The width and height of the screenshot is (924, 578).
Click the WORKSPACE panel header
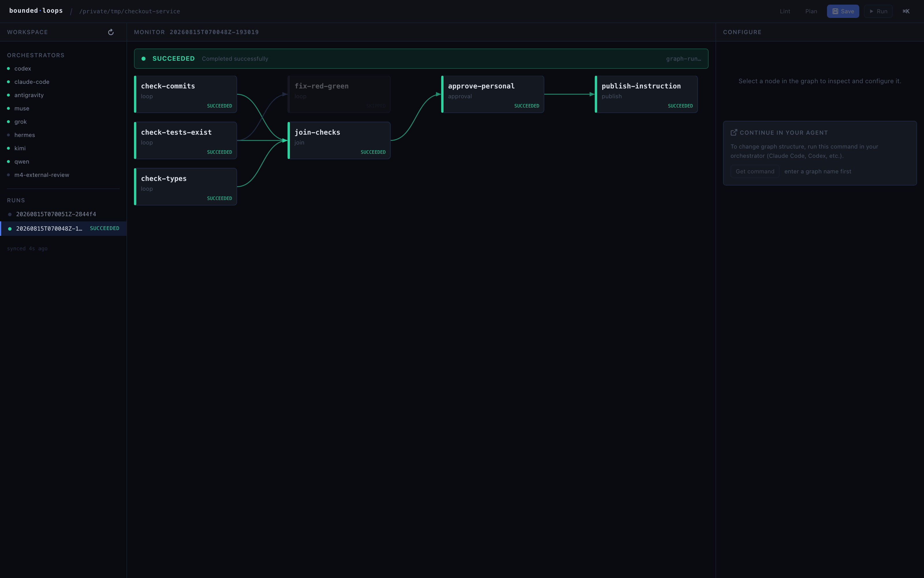(x=27, y=32)
